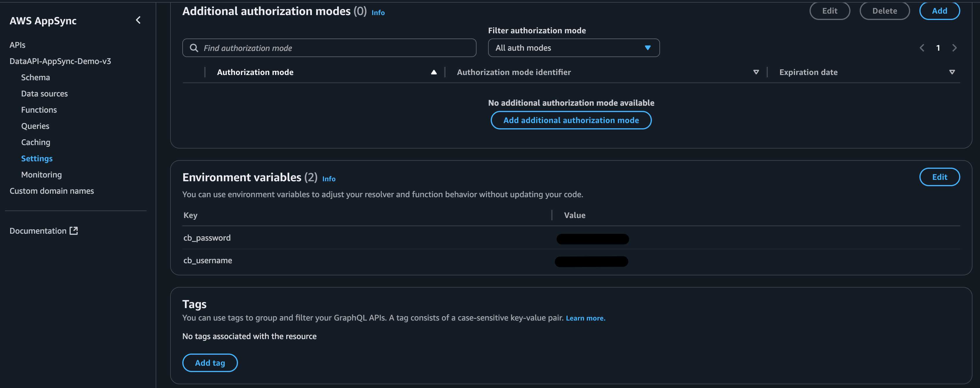This screenshot has width=980, height=388.
Task: Click the search magnifier icon in filter box
Action: pos(194,48)
